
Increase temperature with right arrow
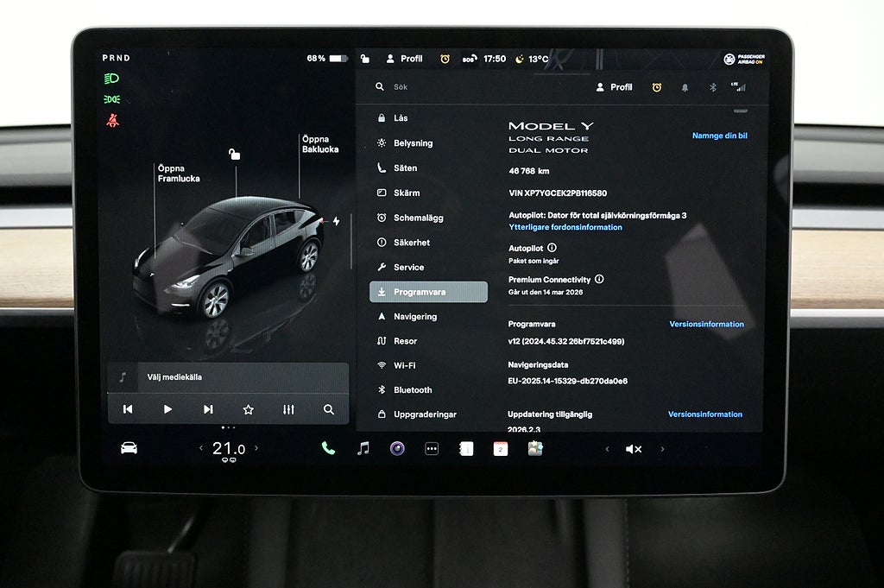(x=256, y=448)
